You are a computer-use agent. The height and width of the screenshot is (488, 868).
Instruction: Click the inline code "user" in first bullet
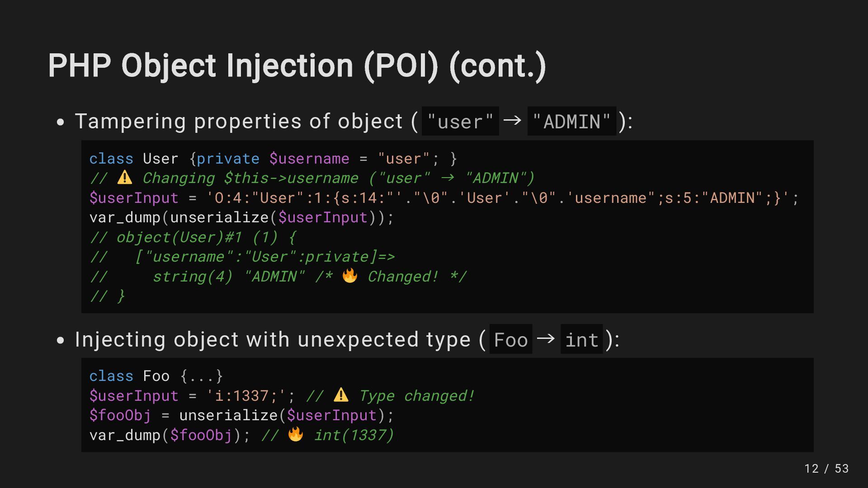click(460, 121)
